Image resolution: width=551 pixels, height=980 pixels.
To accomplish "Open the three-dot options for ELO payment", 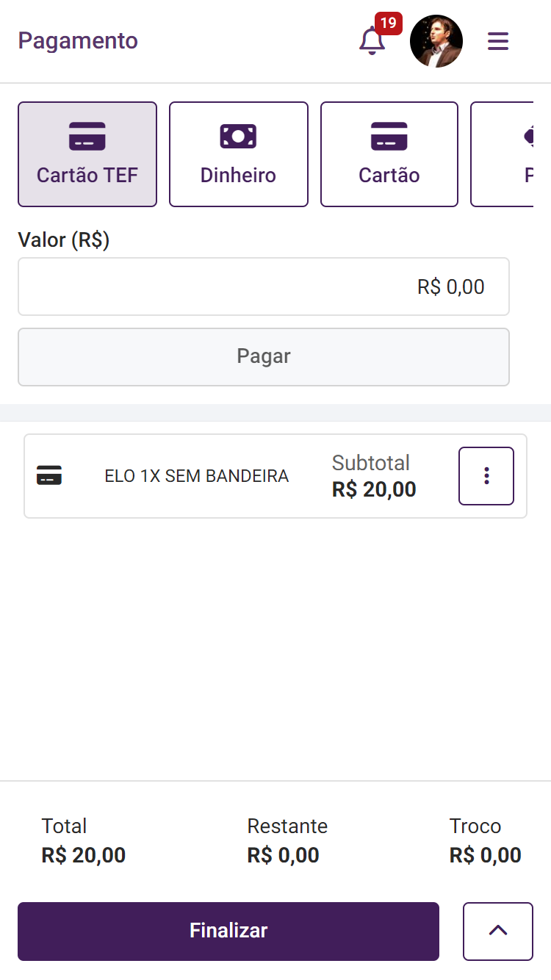I will click(x=486, y=476).
